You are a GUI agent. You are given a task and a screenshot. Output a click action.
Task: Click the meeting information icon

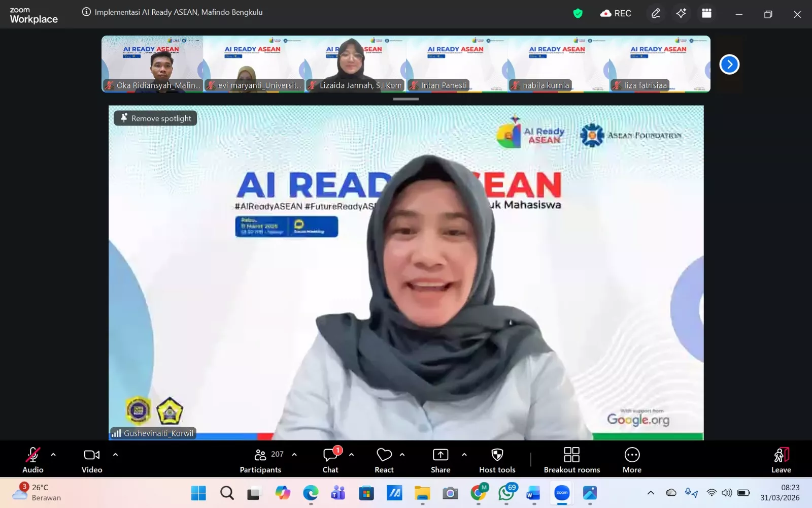tap(86, 12)
